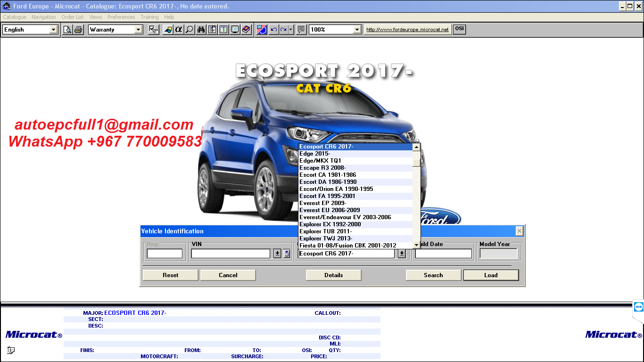Select Explorer TUB 2011- in the list
The image size is (644, 362).
tap(355, 231)
